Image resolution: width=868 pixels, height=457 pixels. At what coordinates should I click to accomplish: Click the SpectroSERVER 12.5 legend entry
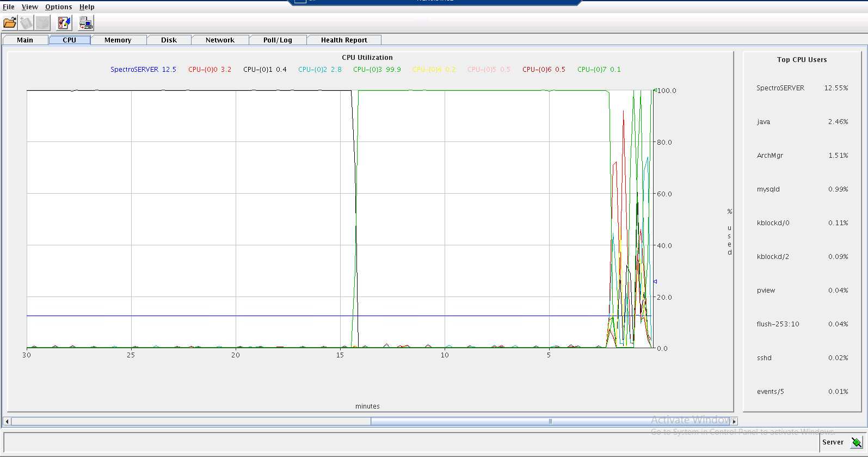click(143, 70)
